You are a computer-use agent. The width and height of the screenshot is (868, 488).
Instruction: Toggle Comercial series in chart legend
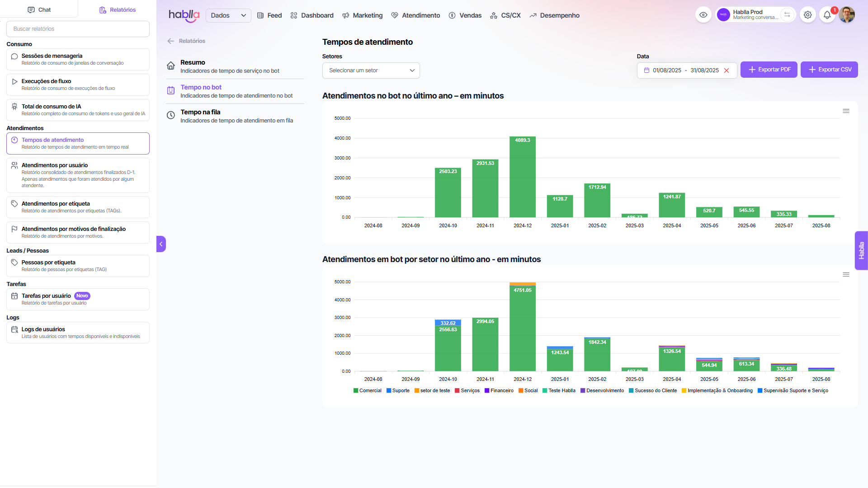coord(368,391)
